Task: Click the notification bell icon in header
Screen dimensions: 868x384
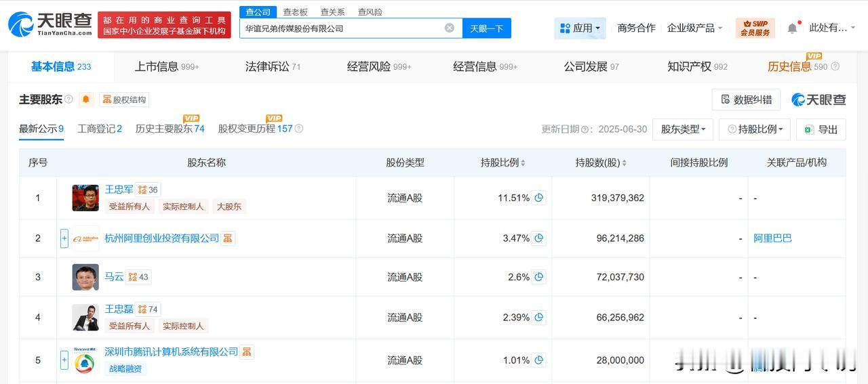Action: coord(792,28)
